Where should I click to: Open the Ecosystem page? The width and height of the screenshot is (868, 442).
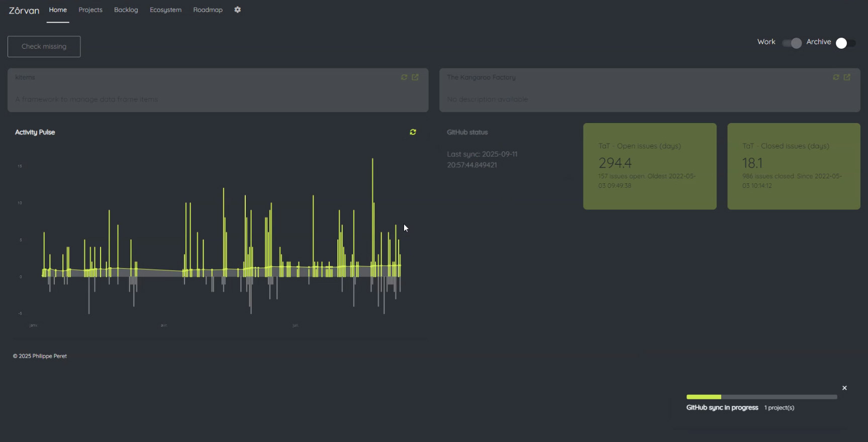coord(165,10)
